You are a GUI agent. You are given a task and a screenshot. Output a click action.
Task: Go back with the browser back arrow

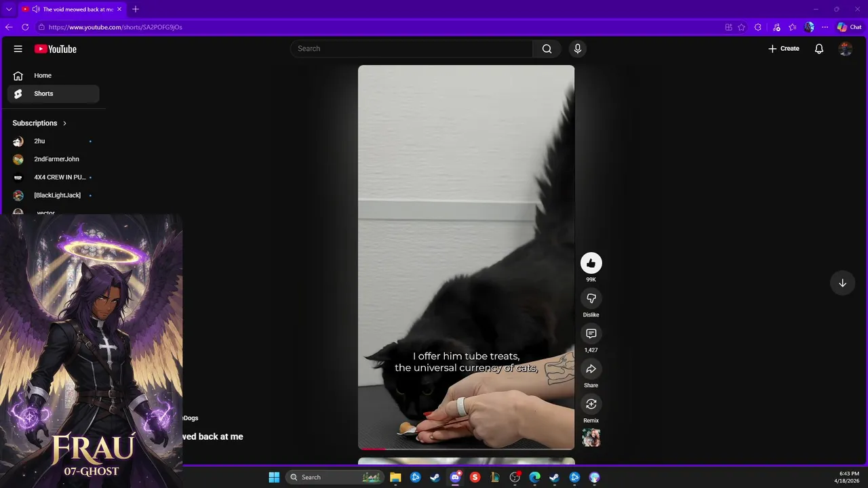tap(9, 27)
